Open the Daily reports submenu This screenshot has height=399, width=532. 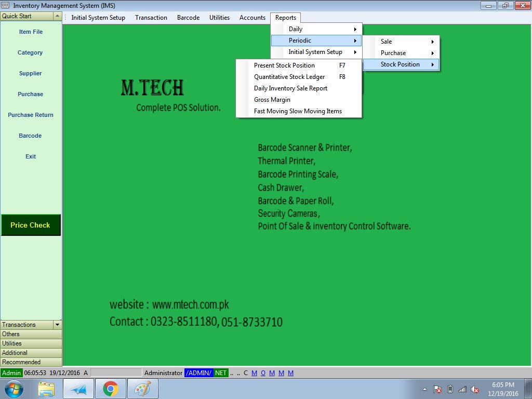click(x=316, y=29)
